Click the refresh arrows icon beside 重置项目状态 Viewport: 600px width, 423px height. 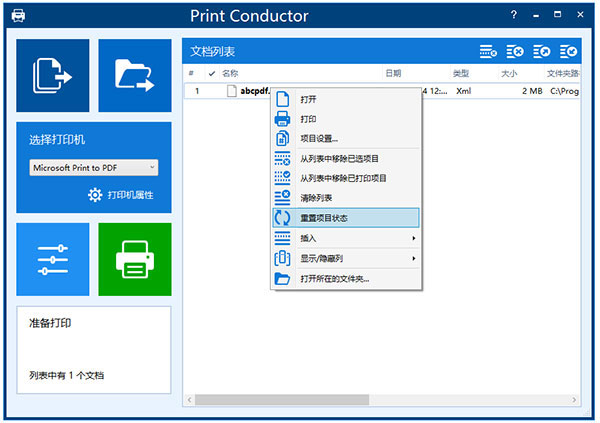(282, 218)
